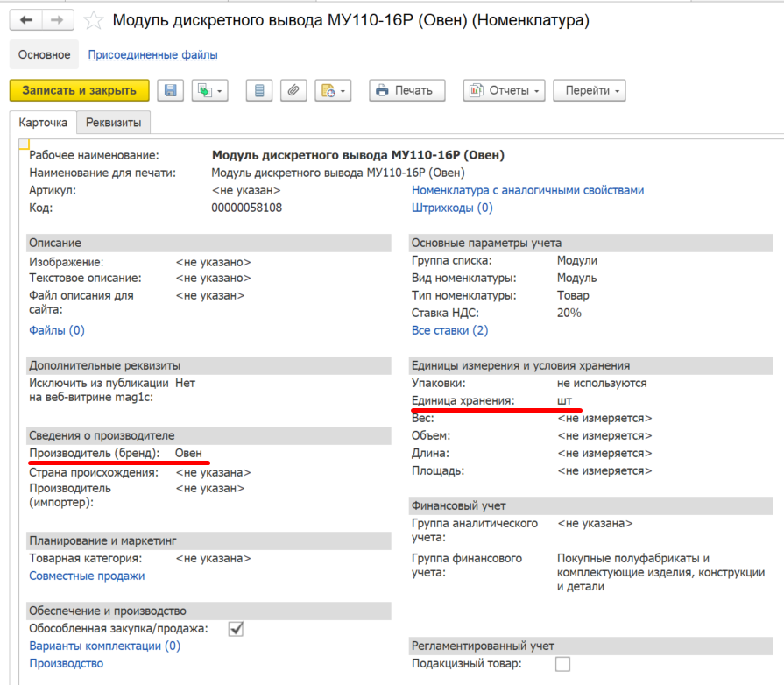The height and width of the screenshot is (685, 784).
Task: Click the Товар nomenclature type value
Action: 573,295
